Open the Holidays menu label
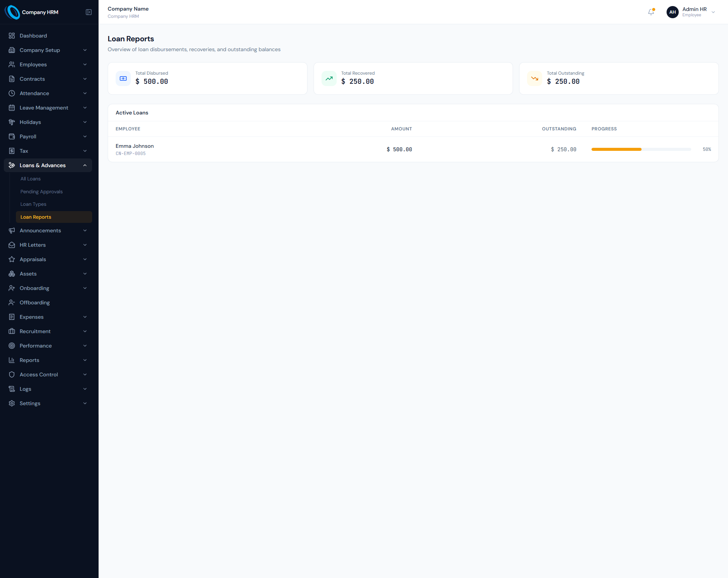The width and height of the screenshot is (728, 578). click(x=30, y=122)
